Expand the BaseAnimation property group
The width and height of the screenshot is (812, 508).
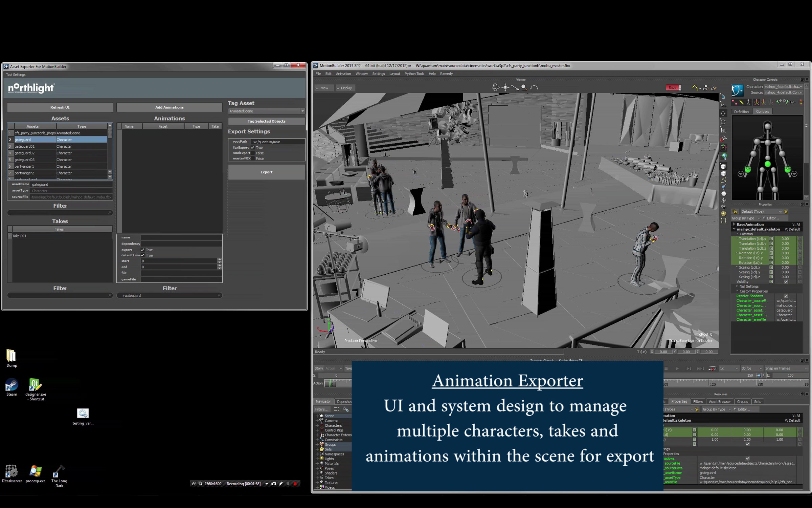734,224
